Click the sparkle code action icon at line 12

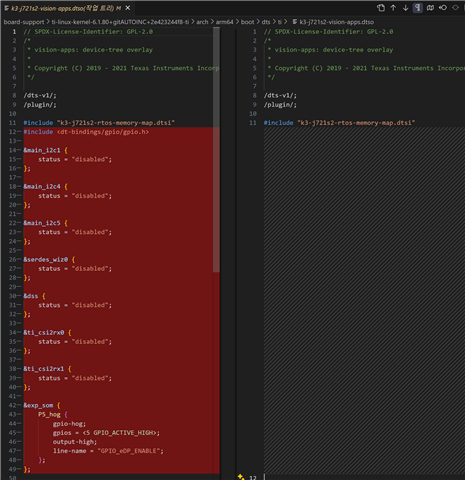click(241, 477)
